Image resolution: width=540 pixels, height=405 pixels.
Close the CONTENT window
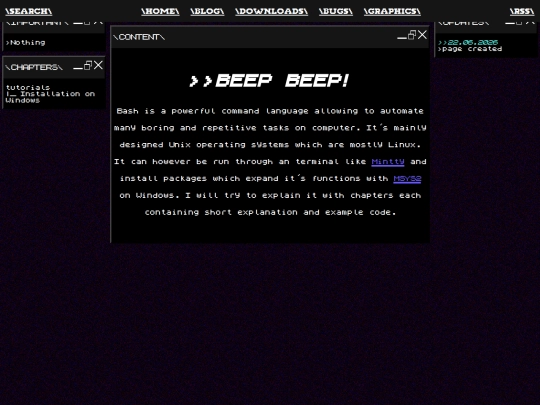422,35
